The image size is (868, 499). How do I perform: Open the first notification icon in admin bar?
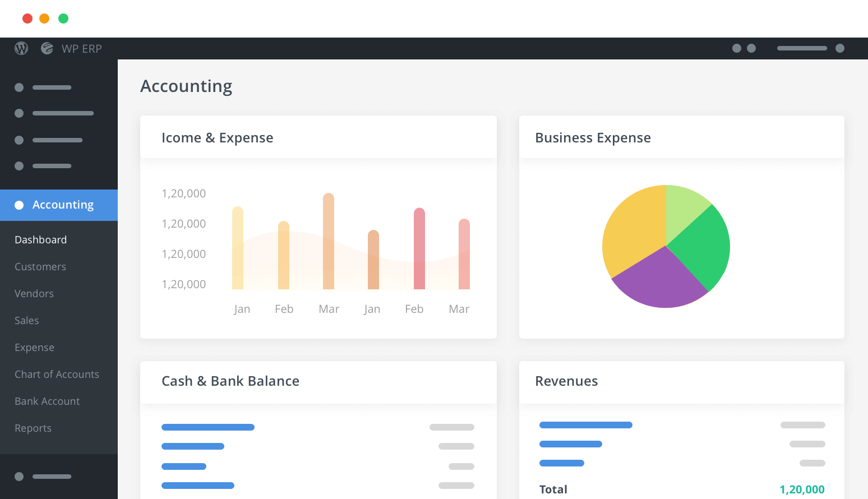tap(736, 48)
